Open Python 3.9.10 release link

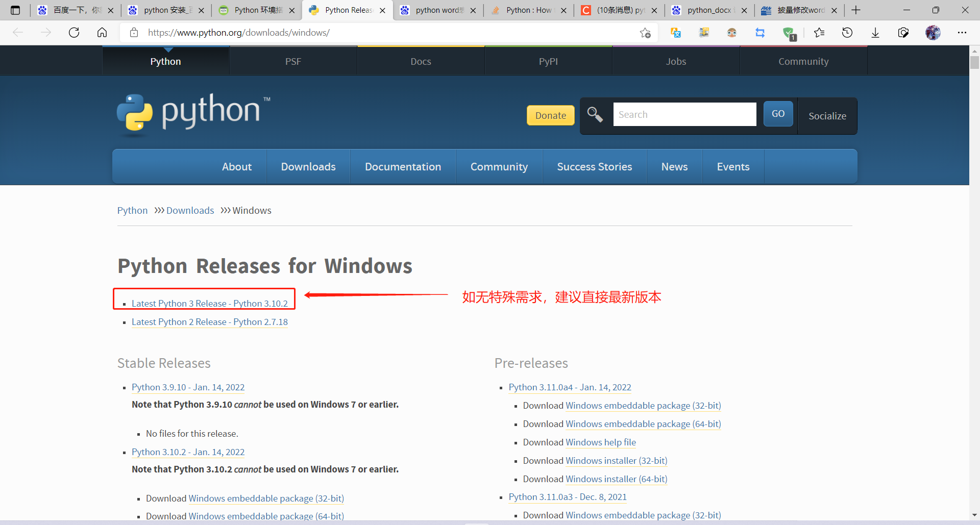188,387
